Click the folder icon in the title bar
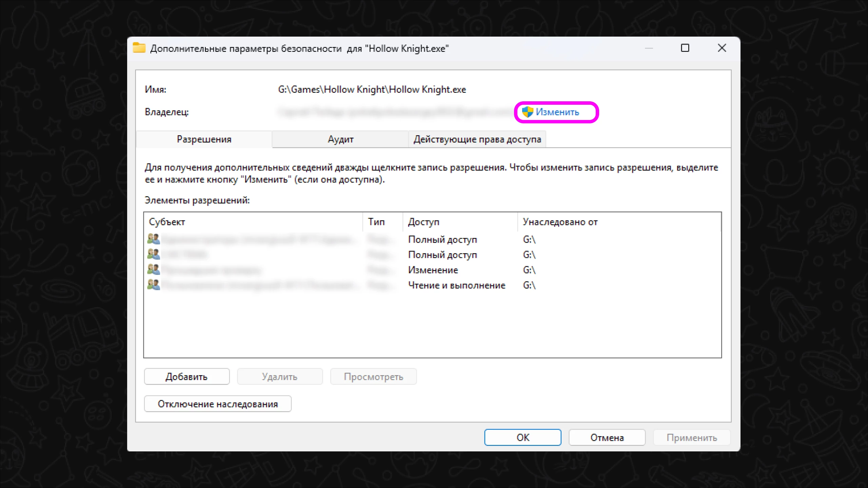868x488 pixels. [x=139, y=48]
